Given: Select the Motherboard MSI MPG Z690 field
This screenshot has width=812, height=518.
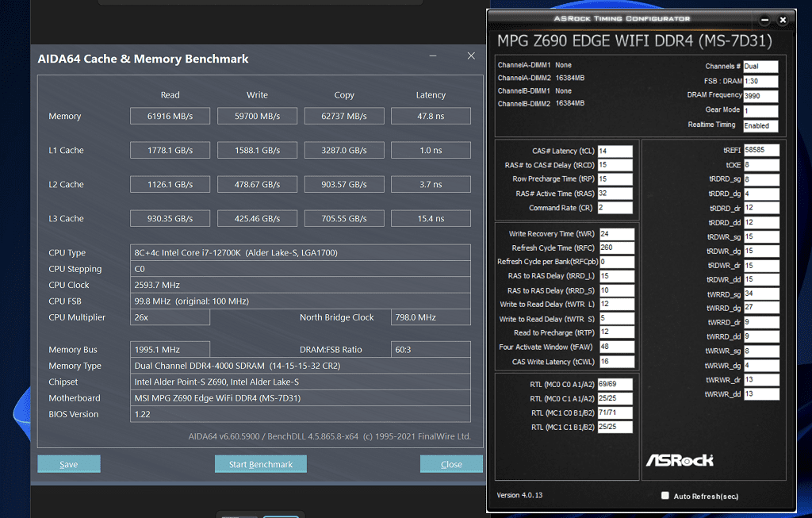Looking at the screenshot, I should pyautogui.click(x=301, y=398).
